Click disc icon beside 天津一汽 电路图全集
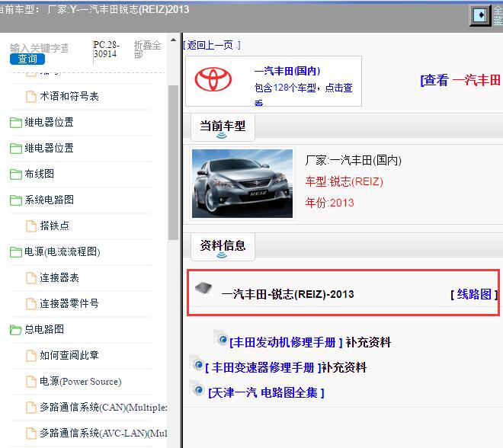 click(x=197, y=389)
